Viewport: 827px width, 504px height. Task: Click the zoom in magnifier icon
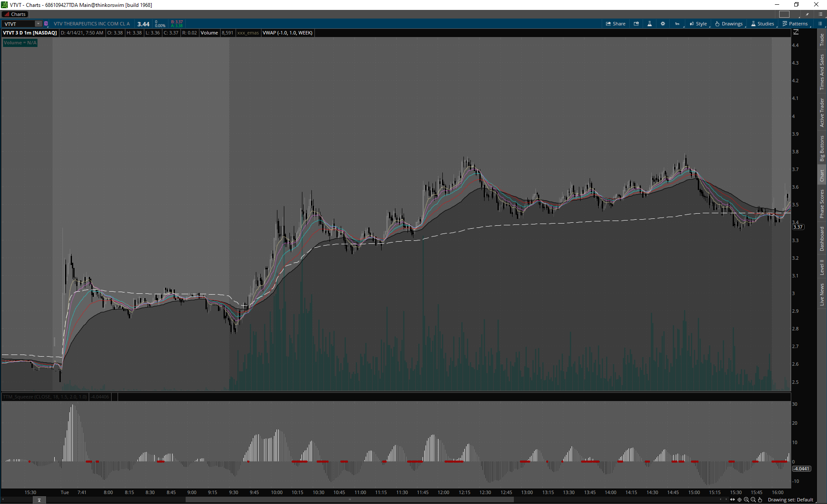tap(746, 500)
